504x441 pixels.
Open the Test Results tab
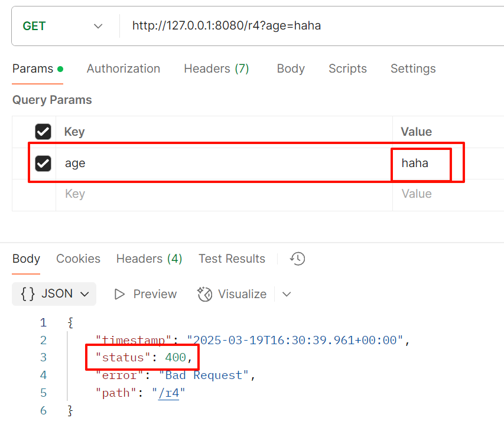232,259
